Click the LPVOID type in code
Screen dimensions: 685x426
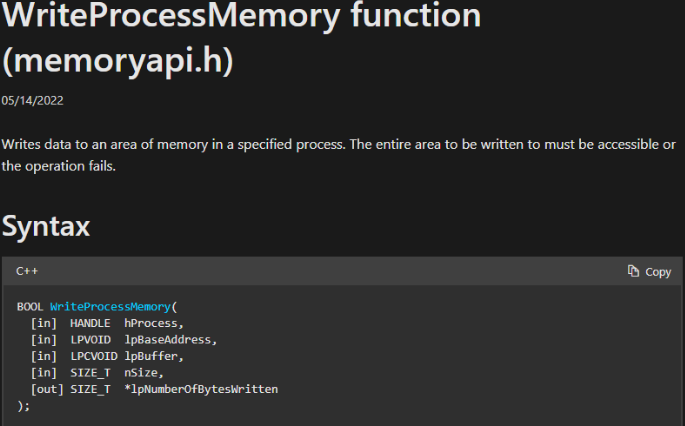click(x=90, y=339)
